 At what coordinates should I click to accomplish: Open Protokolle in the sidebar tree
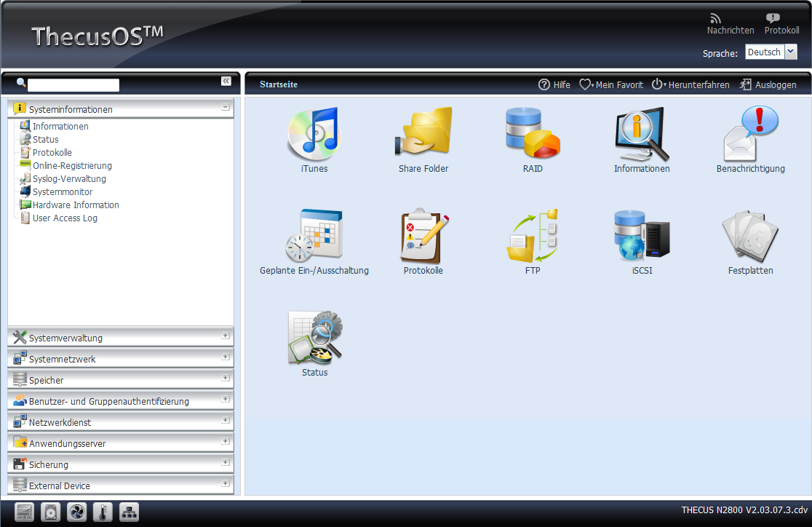pyautogui.click(x=52, y=152)
